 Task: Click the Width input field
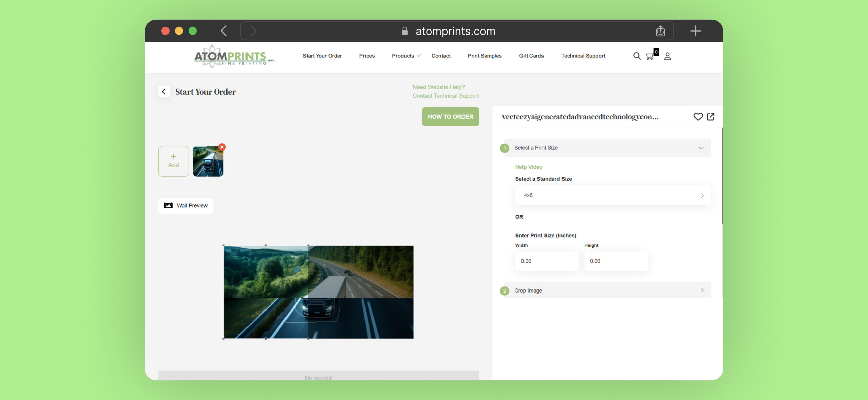[x=547, y=261]
